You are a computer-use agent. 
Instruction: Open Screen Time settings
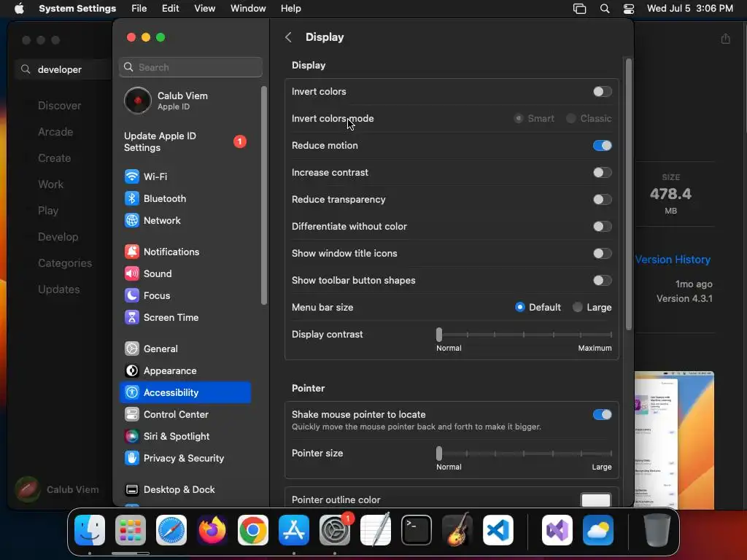pyautogui.click(x=185, y=318)
